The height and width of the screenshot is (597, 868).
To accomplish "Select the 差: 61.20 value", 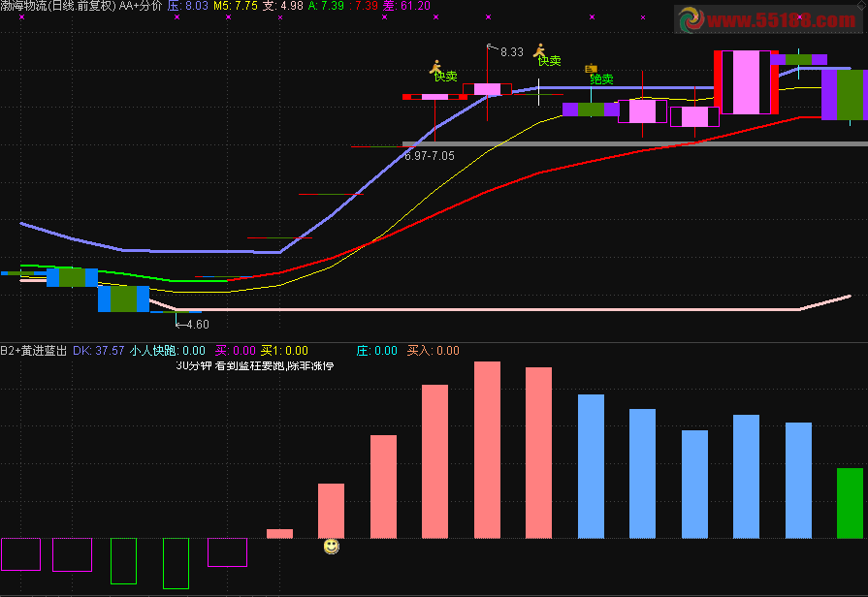I will (407, 6).
